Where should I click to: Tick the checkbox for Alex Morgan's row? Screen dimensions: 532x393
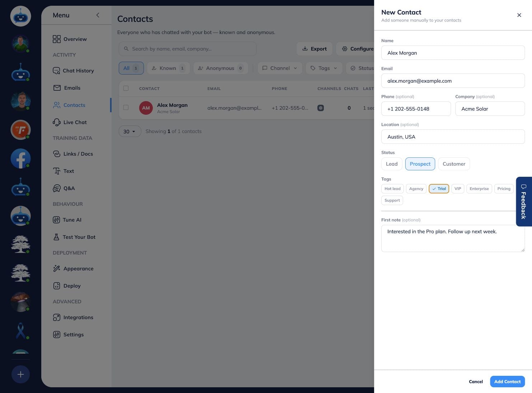pyautogui.click(x=126, y=107)
